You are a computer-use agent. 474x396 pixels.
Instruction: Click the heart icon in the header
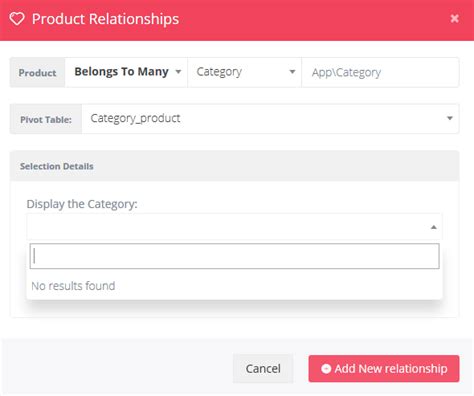(x=17, y=19)
